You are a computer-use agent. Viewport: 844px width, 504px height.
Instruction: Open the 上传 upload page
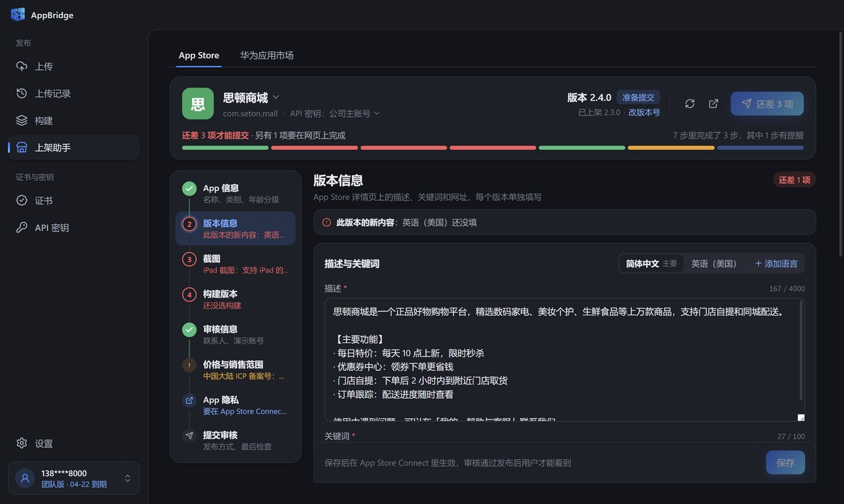(74, 67)
